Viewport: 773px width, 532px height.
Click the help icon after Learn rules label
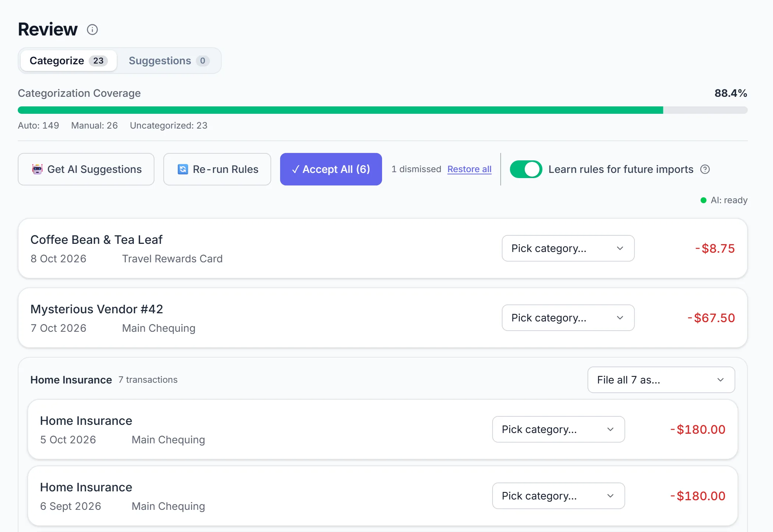pos(705,169)
